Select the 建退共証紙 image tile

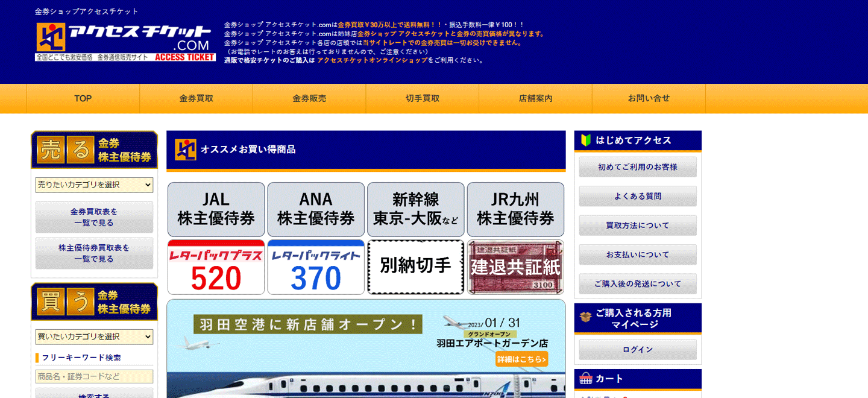tap(515, 267)
